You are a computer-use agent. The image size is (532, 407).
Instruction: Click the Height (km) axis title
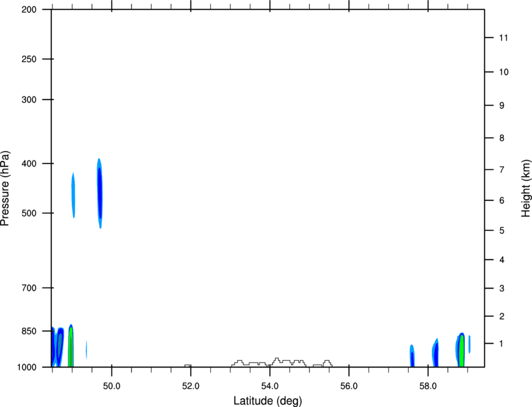click(526, 188)
